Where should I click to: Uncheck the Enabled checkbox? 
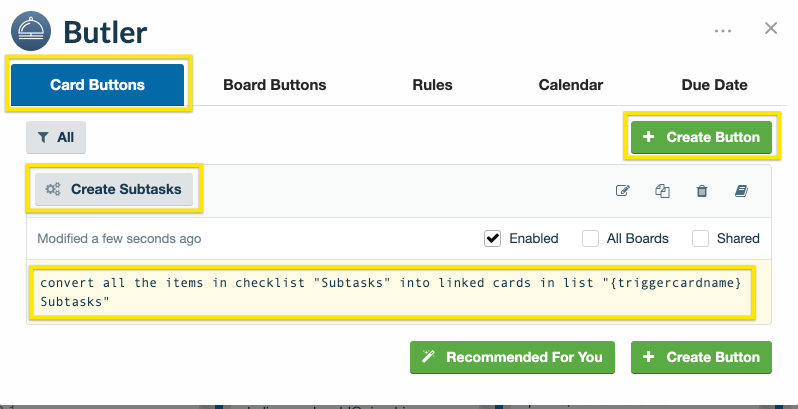tap(492, 239)
